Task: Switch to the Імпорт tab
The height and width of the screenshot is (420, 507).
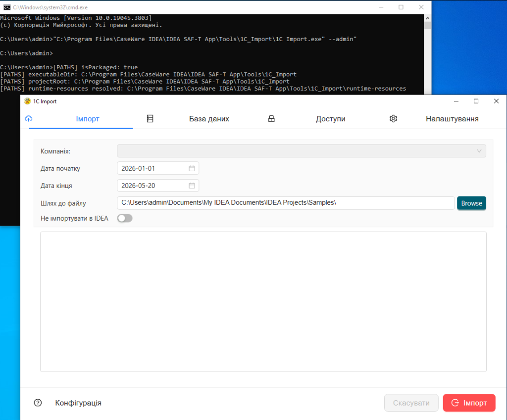Action: tap(87, 119)
